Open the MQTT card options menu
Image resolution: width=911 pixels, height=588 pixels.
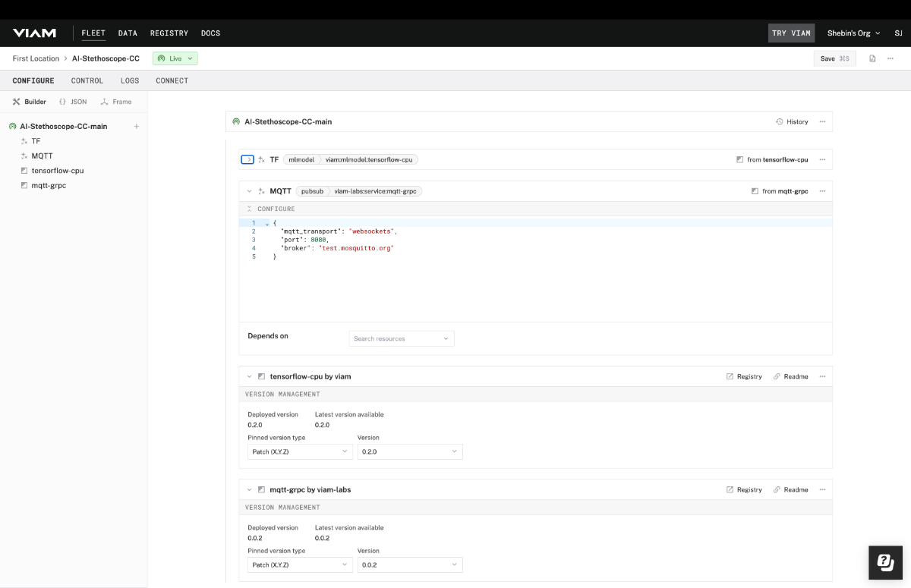click(822, 191)
